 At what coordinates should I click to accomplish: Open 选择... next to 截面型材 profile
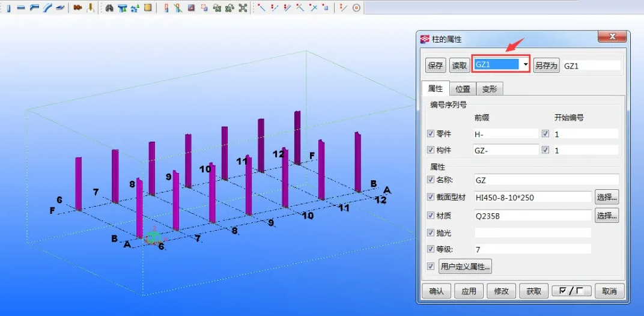[x=607, y=197]
